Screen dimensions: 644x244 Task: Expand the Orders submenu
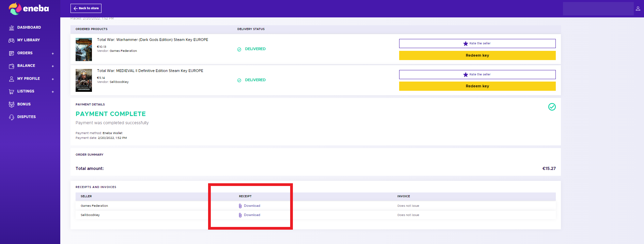(53, 54)
